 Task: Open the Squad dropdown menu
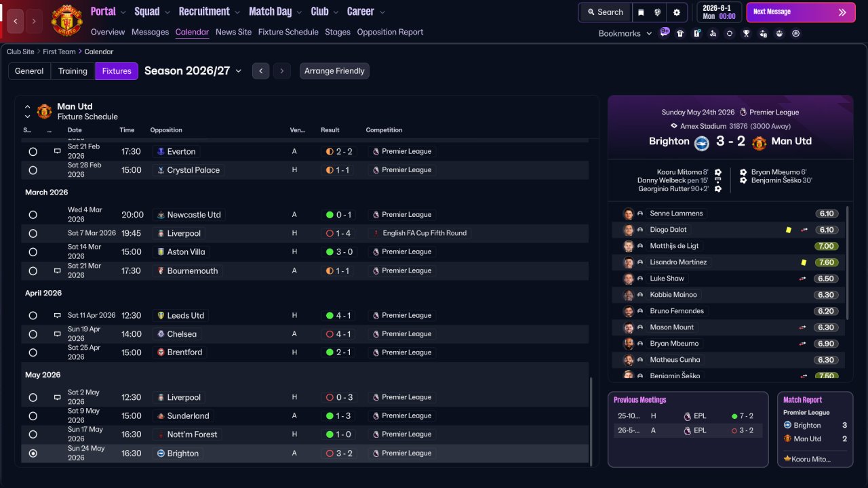151,12
